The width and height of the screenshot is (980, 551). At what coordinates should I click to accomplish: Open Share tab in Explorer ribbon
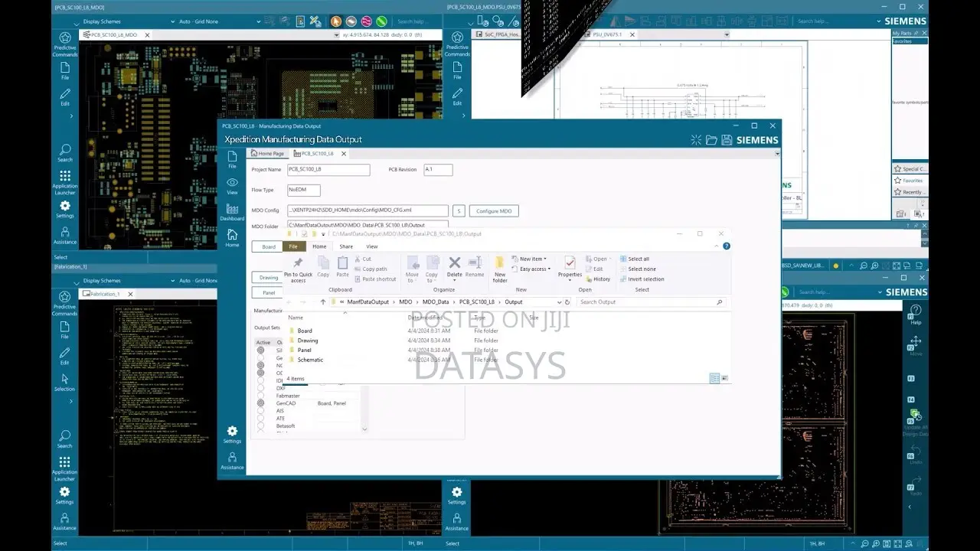tap(346, 246)
